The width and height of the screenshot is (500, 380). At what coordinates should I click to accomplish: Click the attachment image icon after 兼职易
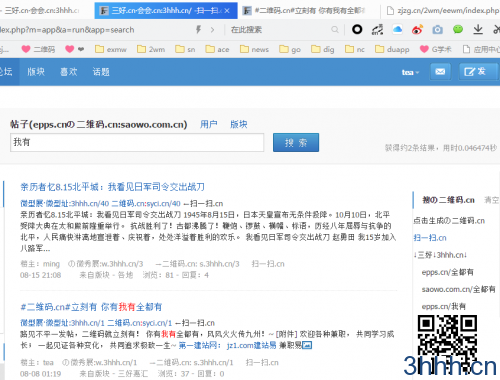(307, 345)
